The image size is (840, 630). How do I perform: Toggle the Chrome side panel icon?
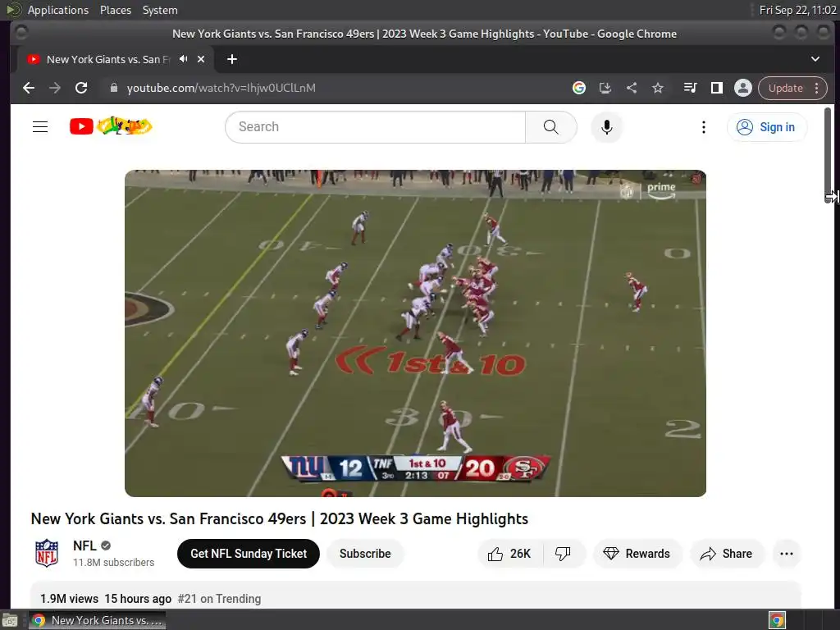pos(717,88)
